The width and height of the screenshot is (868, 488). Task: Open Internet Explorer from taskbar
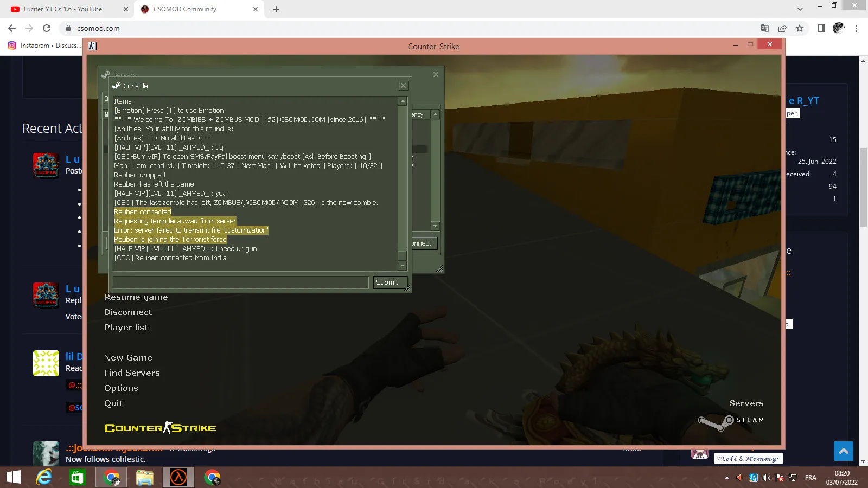coord(44,477)
